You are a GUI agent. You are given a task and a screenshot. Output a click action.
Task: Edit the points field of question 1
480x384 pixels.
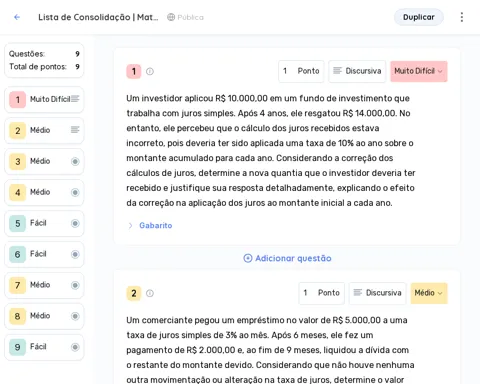[x=301, y=71]
